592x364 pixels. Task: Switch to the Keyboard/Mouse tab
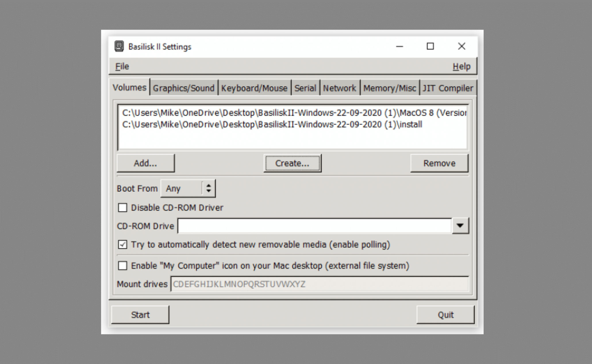pos(254,88)
